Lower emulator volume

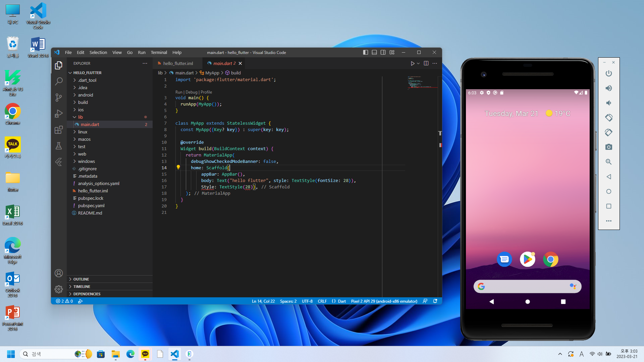609,103
